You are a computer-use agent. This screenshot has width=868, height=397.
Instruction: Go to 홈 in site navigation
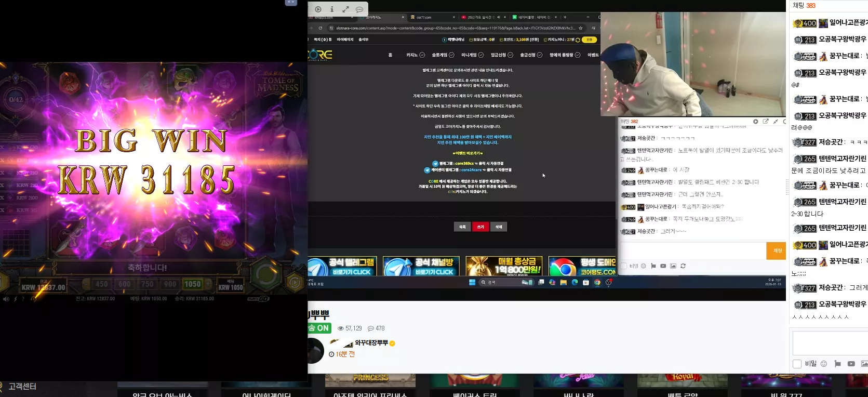coord(390,55)
